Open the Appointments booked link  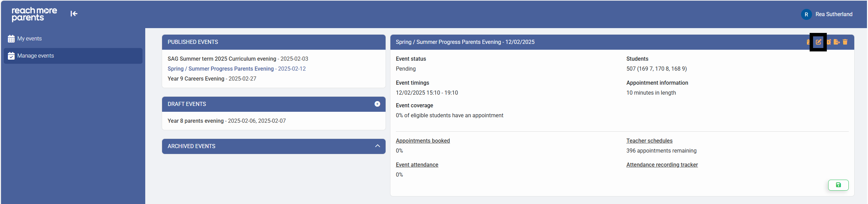point(423,141)
